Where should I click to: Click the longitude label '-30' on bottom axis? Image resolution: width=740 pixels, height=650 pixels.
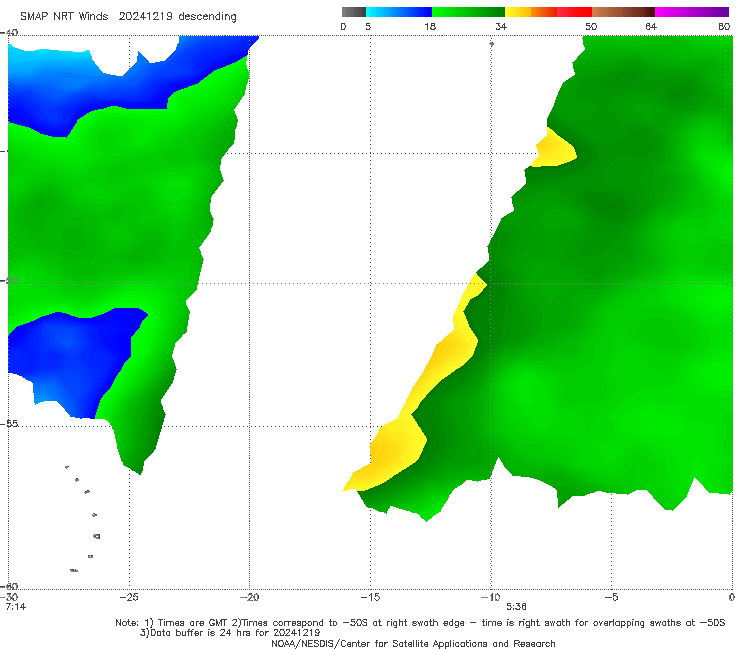pos(9,597)
